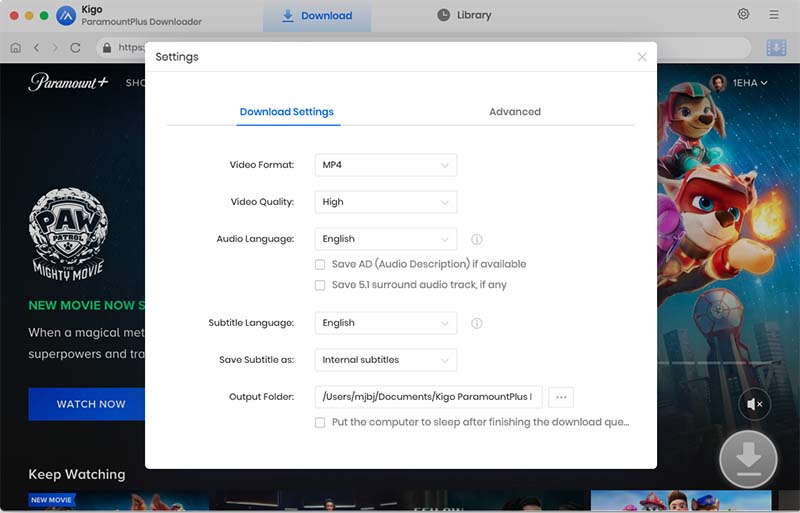The image size is (800, 513).
Task: Reload the page with refresh icon
Action: point(76,47)
